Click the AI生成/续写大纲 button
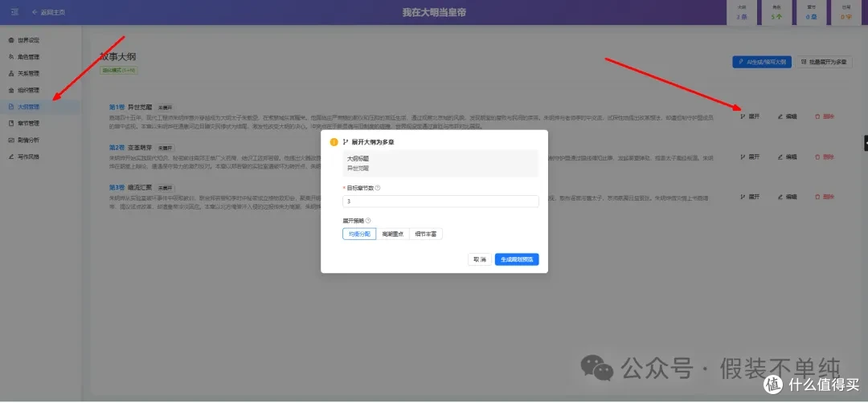 [x=762, y=62]
